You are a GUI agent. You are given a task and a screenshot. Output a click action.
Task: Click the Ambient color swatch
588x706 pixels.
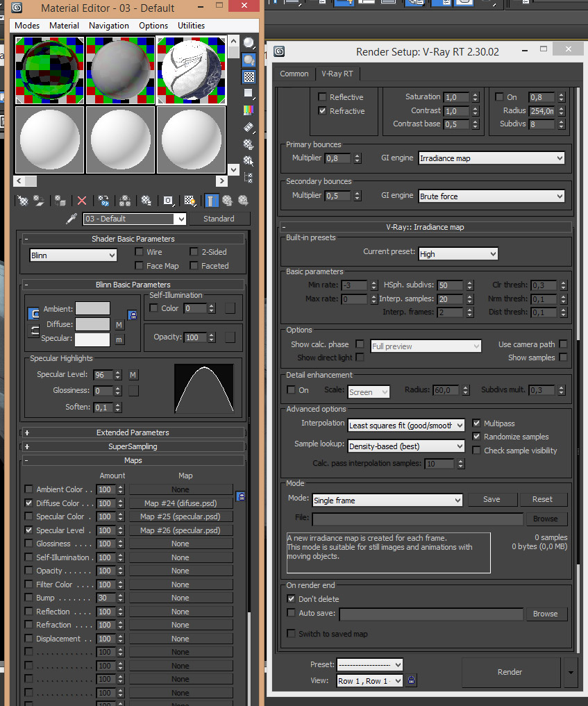92,308
